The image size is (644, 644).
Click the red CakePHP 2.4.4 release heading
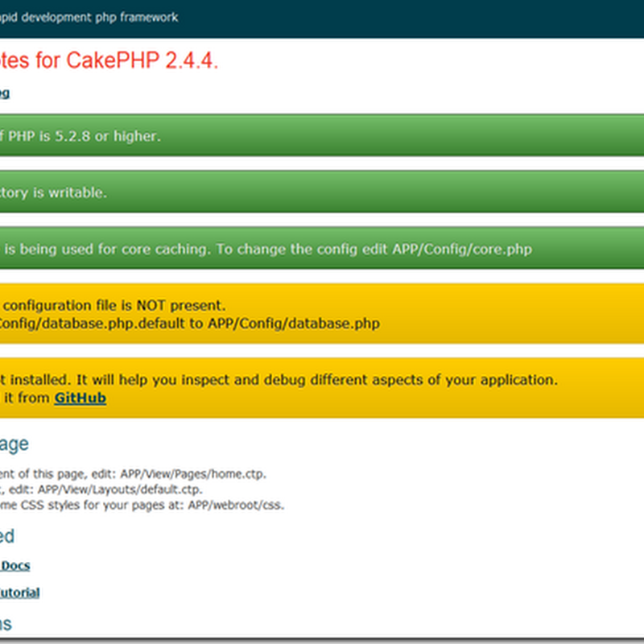[x=109, y=61]
